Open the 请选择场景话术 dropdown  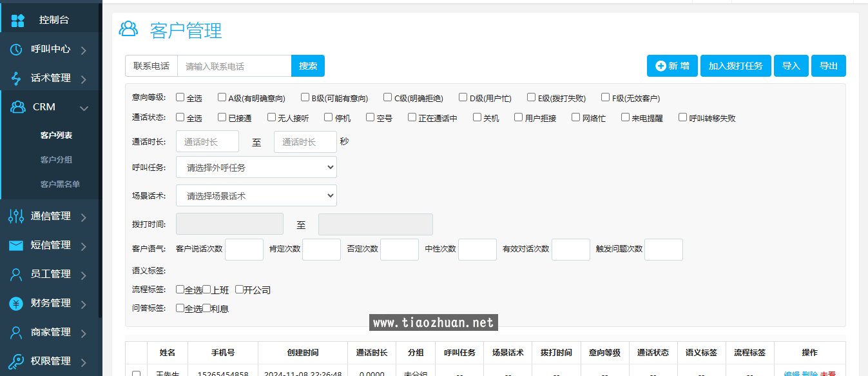tap(256, 195)
